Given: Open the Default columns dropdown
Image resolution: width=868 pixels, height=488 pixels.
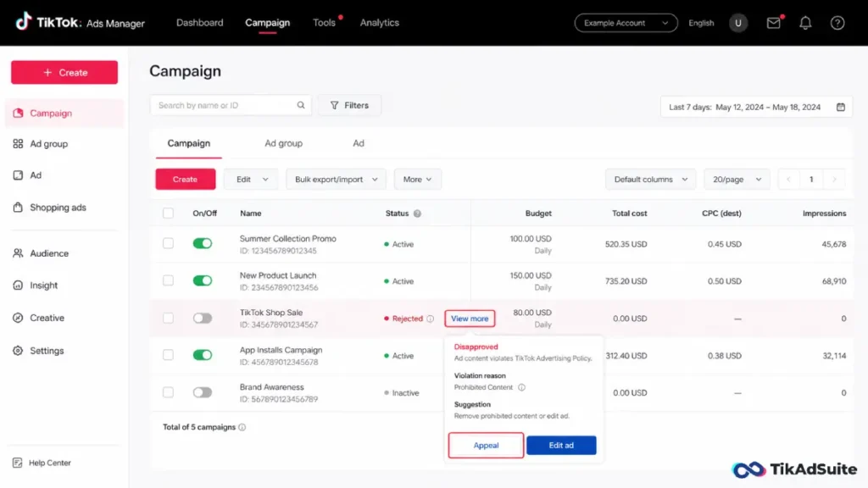Looking at the screenshot, I should (650, 180).
